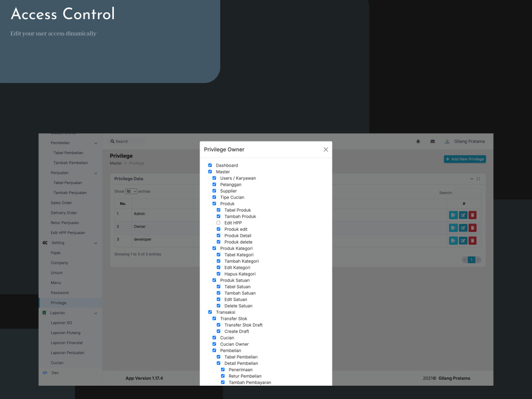Click the table Search input field
The width and height of the screenshot is (532, 399).
tap(468, 193)
